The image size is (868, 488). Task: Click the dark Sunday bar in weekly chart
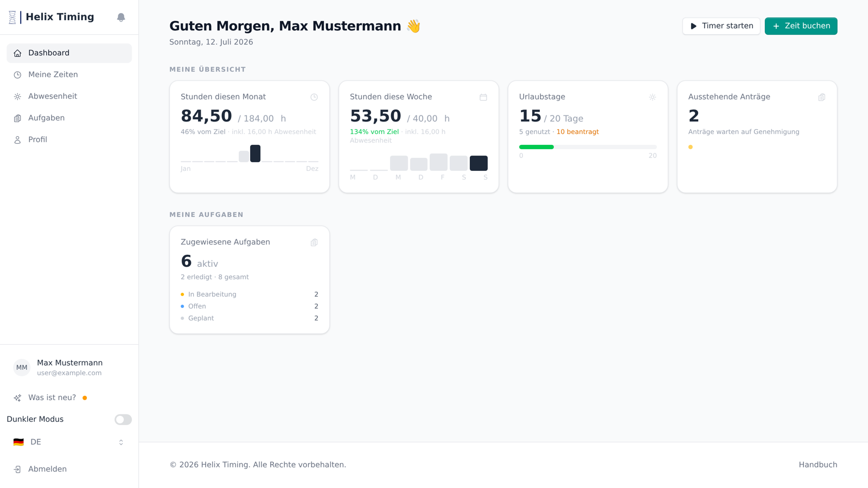tap(478, 163)
